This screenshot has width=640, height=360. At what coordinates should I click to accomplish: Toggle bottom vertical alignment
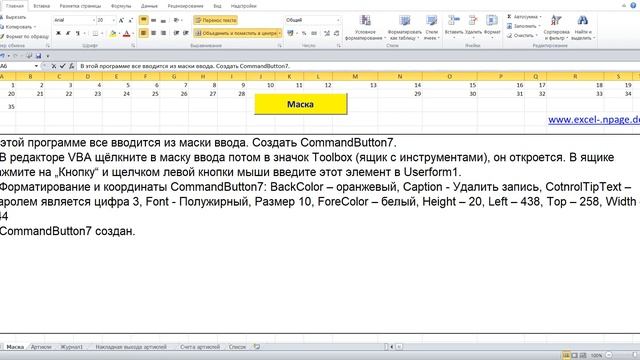click(163, 20)
